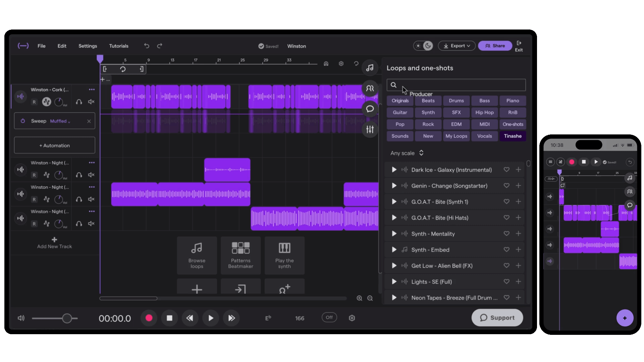
Task: Open the Muffled preset dropdown
Action: pyautogui.click(x=60, y=121)
